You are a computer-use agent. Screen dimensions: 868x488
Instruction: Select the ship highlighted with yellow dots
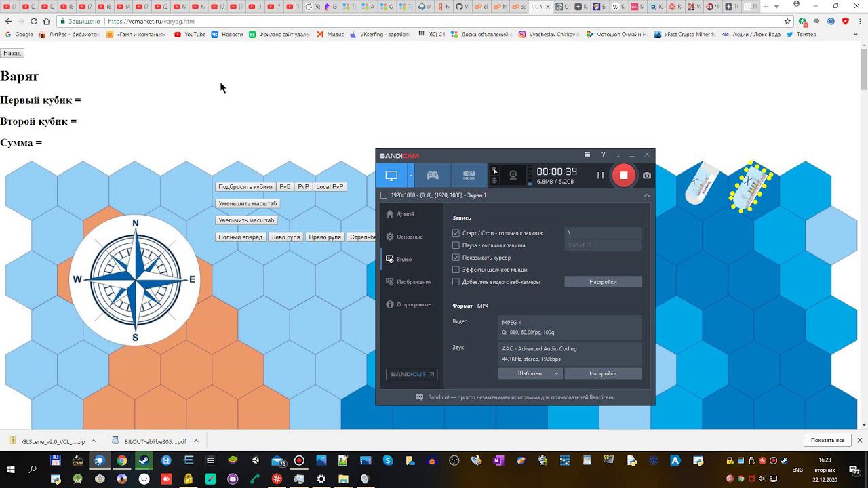(x=751, y=187)
